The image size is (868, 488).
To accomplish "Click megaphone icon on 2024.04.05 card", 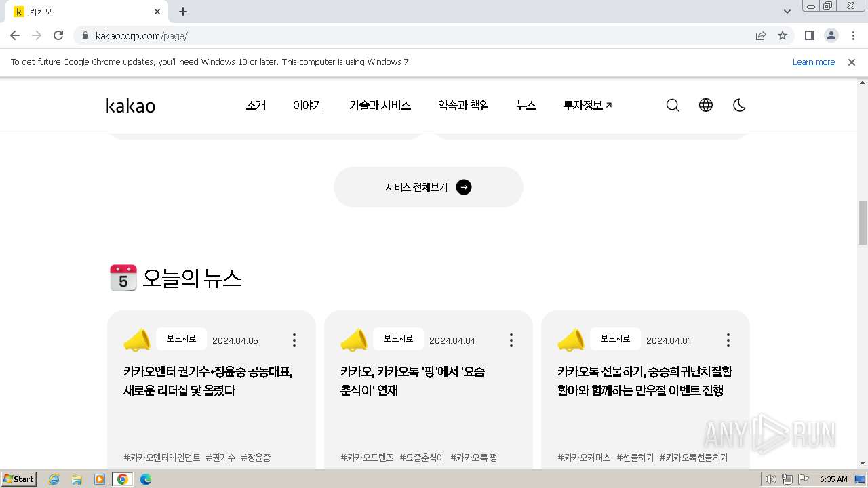I will click(137, 340).
